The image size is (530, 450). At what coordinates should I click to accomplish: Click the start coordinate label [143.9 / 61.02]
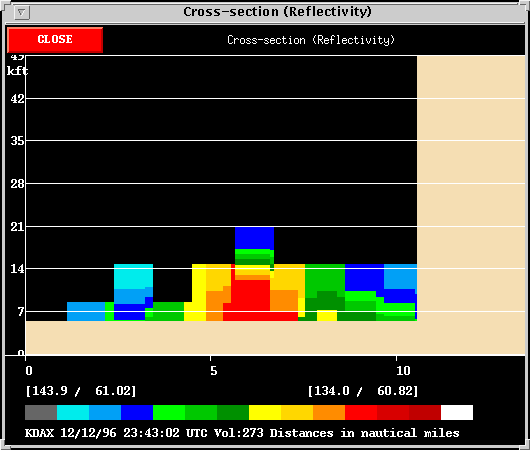[81, 391]
